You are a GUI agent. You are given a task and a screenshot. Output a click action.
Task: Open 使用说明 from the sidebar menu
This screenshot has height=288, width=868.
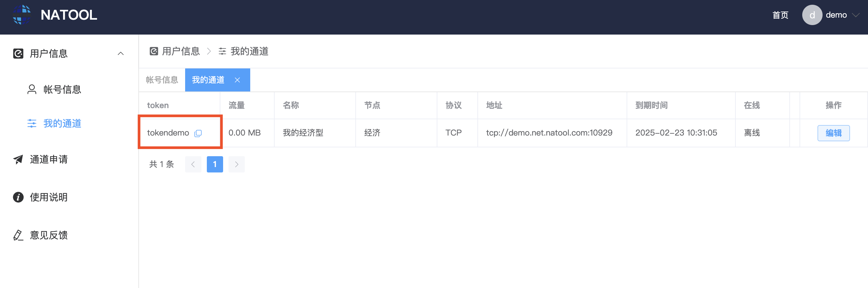pos(49,197)
